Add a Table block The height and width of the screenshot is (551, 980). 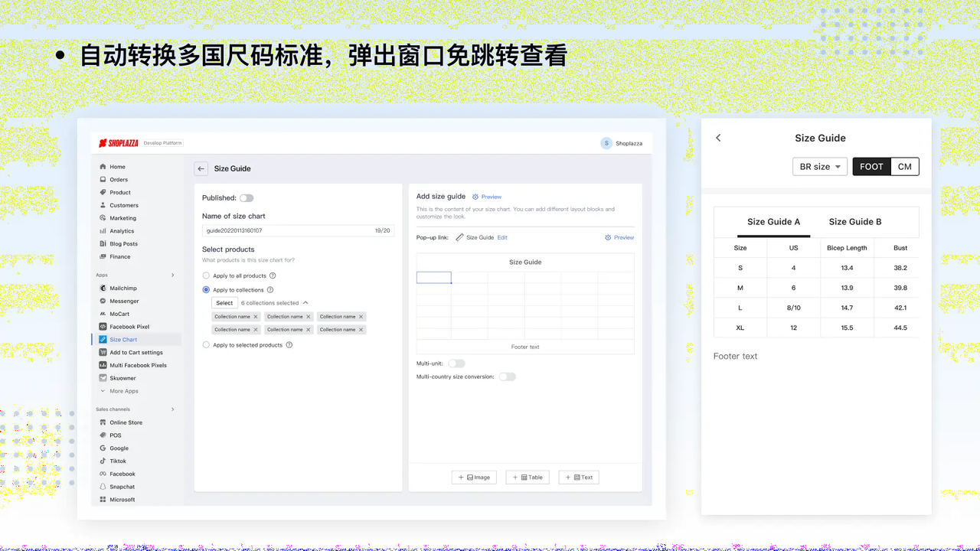[528, 478]
